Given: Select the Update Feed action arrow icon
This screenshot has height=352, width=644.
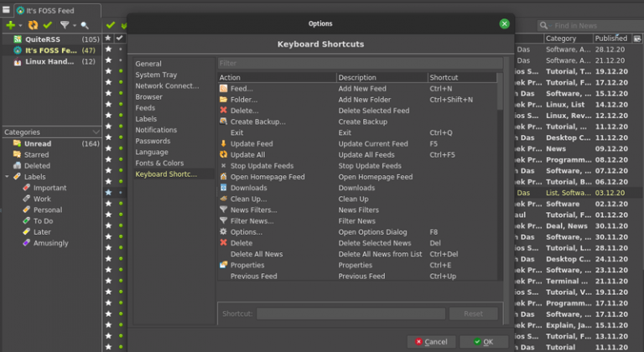Looking at the screenshot, I should [x=223, y=144].
